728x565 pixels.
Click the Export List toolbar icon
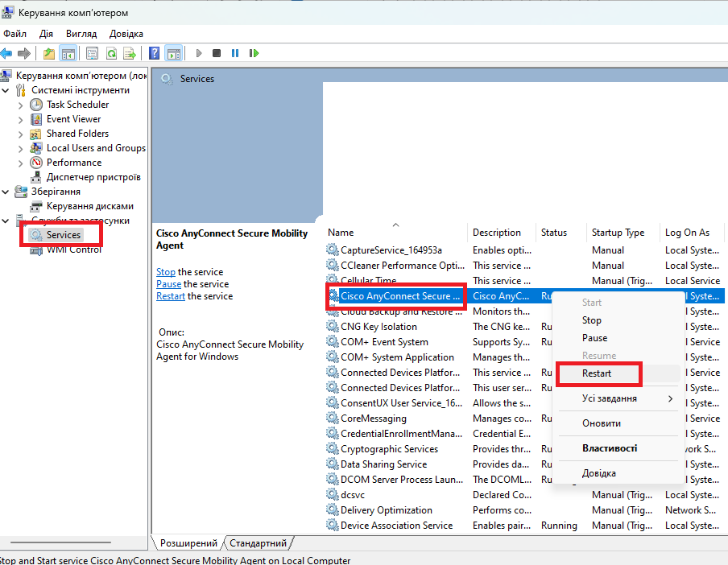click(130, 53)
